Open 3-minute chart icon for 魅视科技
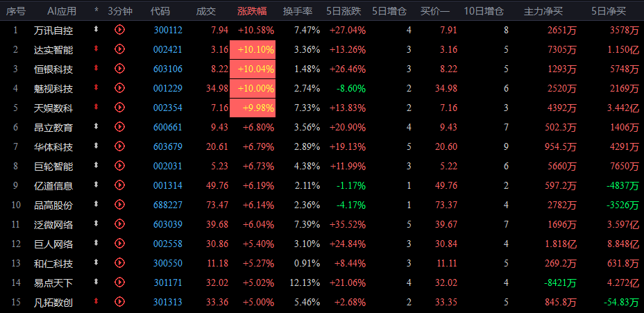 pyautogui.click(x=119, y=87)
